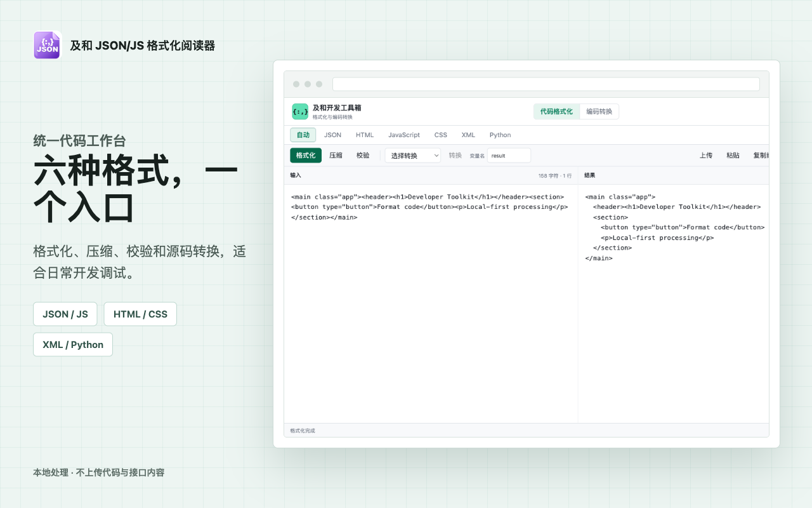The width and height of the screenshot is (812, 508).
Task: Click the green 格式化 button
Action: click(306, 156)
